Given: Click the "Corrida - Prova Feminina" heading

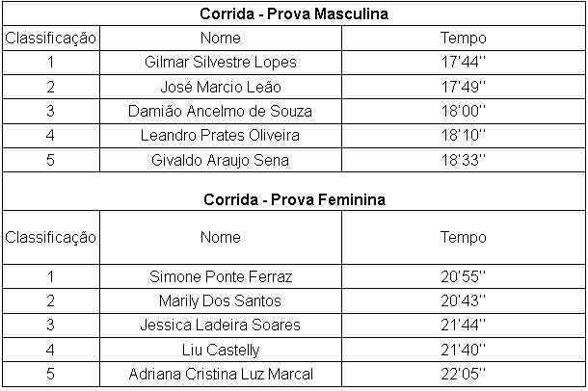Looking at the screenshot, I should pyautogui.click(x=294, y=200).
